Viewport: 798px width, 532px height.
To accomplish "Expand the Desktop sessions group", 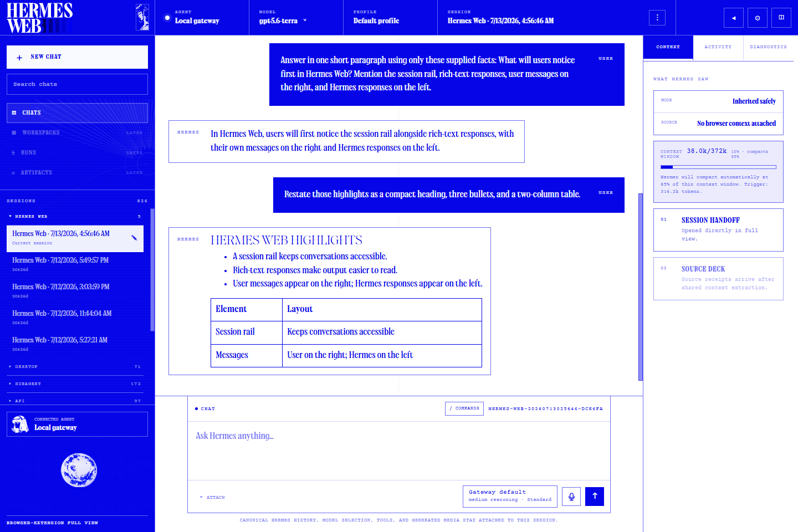I will tap(75, 366).
